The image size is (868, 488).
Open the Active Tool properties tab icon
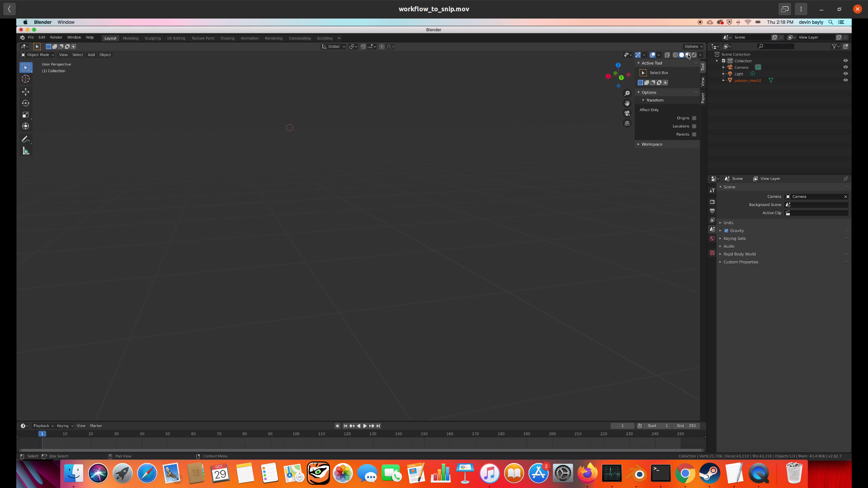pyautogui.click(x=712, y=190)
